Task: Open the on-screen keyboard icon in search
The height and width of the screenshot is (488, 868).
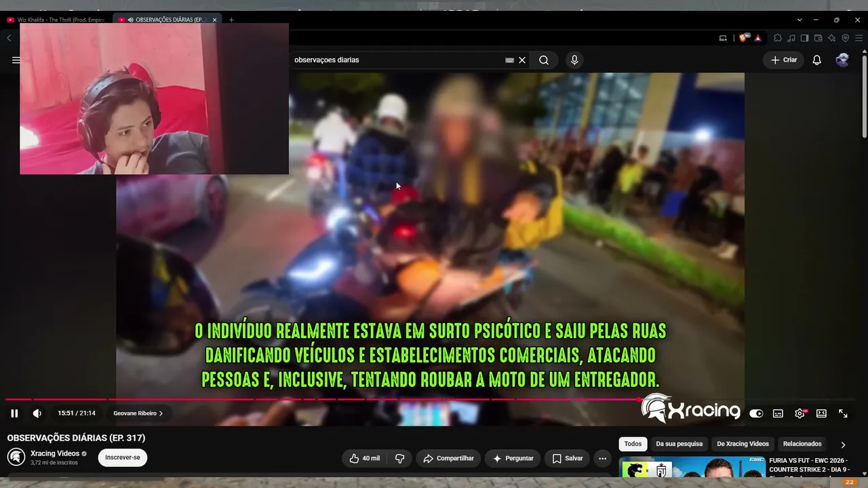Action: [x=509, y=60]
